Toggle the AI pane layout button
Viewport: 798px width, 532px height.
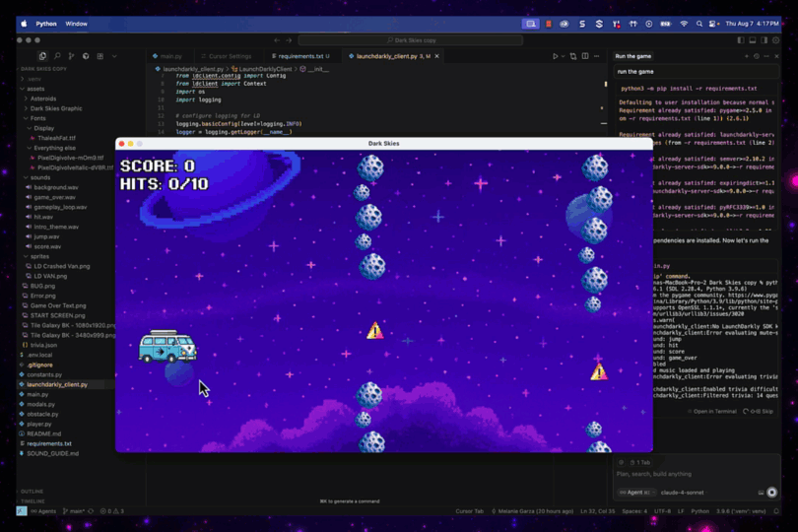(x=764, y=40)
